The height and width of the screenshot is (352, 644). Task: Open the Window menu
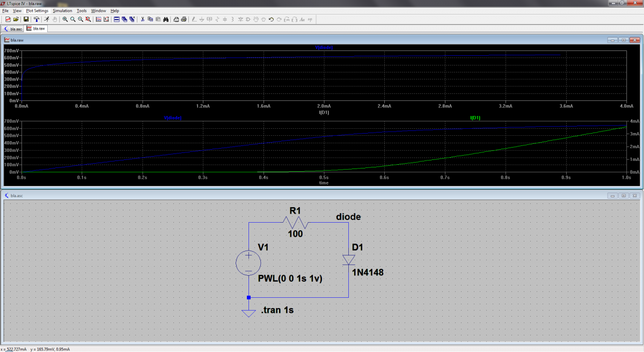pos(98,11)
